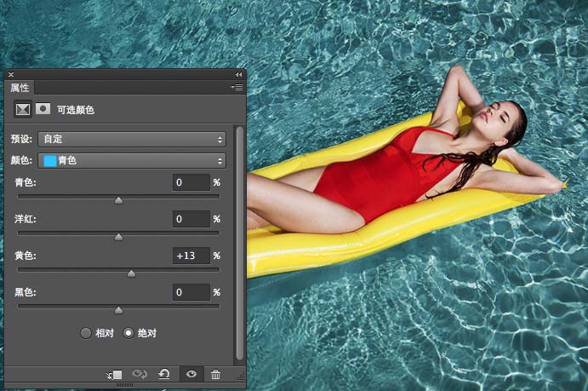Click the 洋红 (Magenta) slider handle

pos(118,238)
